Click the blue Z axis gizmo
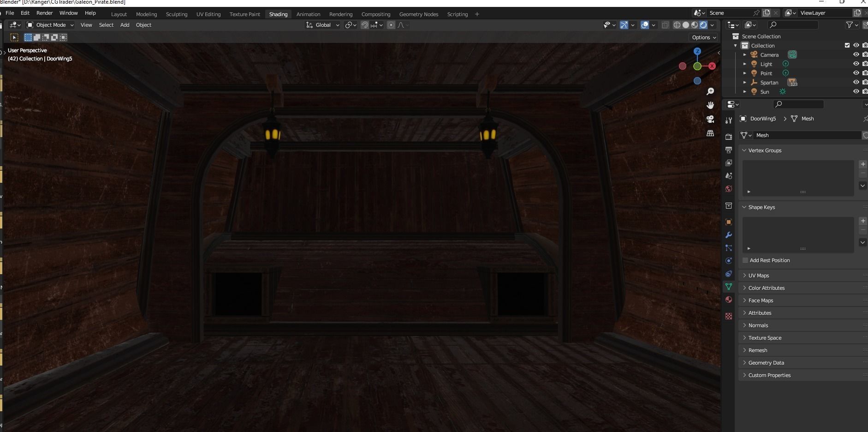 point(697,51)
